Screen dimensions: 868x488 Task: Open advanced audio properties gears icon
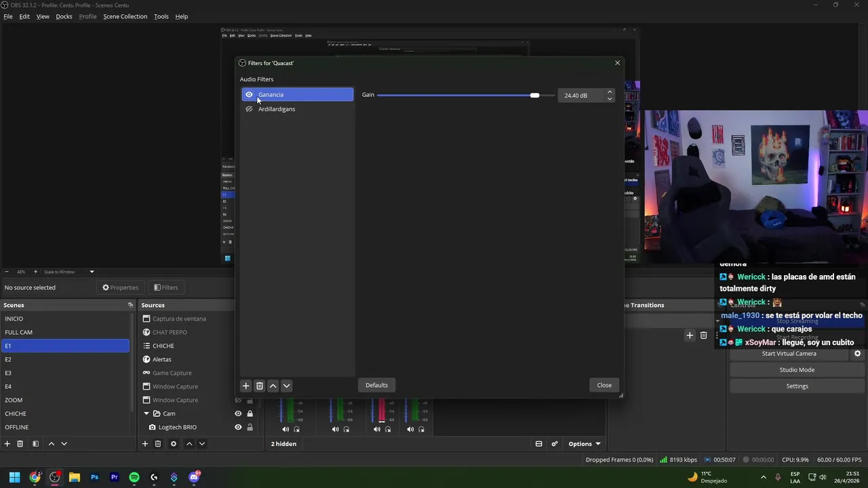click(x=555, y=444)
